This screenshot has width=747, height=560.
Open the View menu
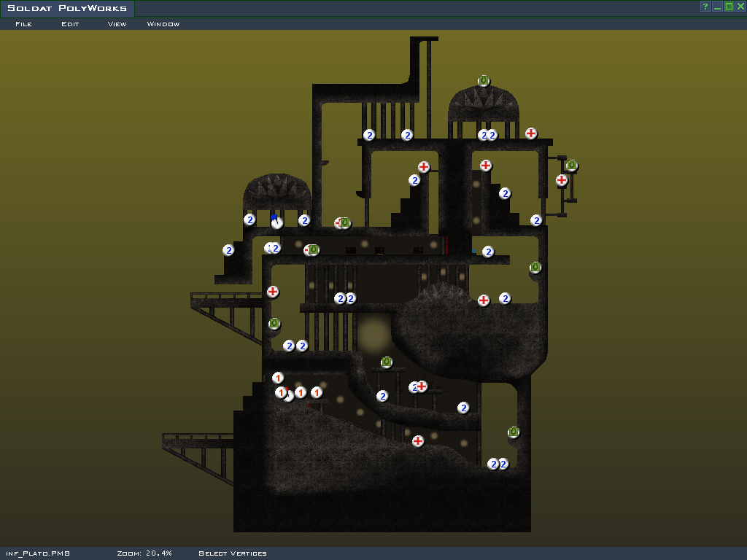tap(117, 24)
